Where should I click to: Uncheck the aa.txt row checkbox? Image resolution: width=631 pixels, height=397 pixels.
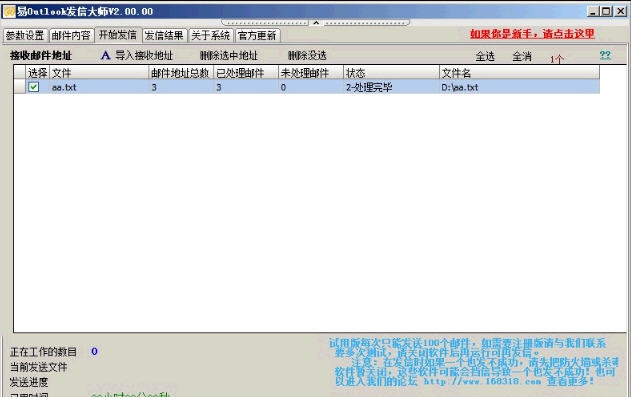[33, 87]
